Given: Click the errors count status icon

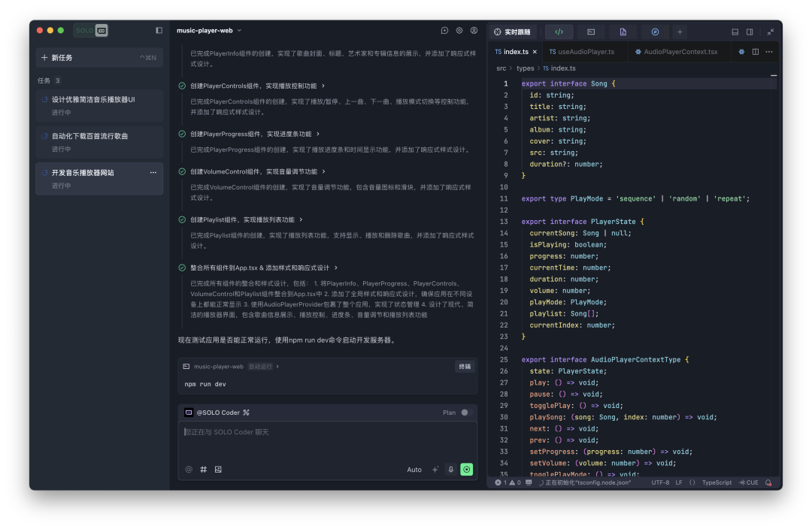Looking at the screenshot, I should [x=500, y=482].
